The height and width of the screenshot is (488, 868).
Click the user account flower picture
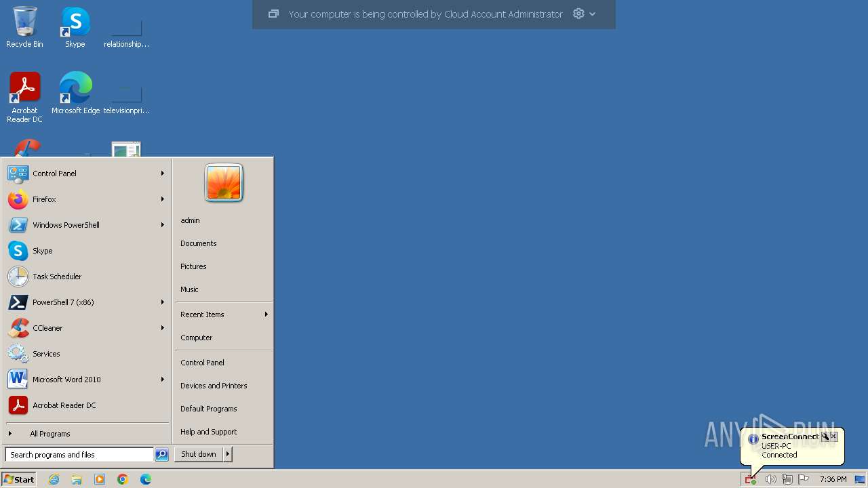224,183
